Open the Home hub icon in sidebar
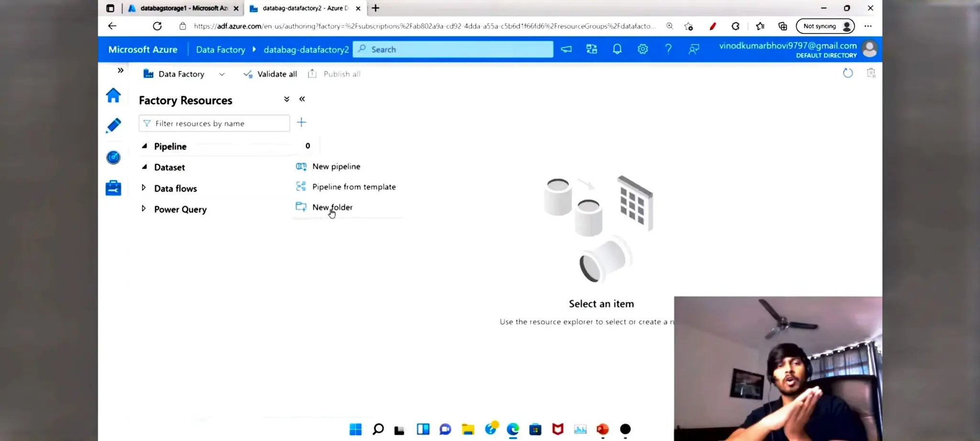Viewport: 980px width, 441px height. coord(113,95)
